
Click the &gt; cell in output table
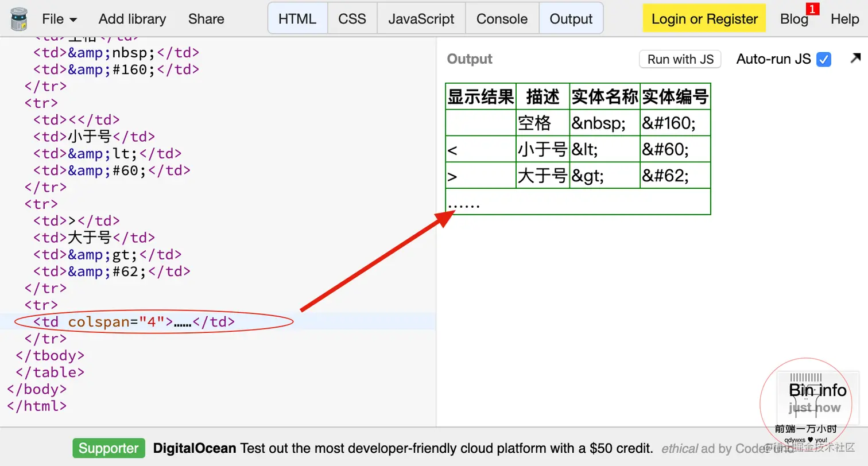point(605,176)
